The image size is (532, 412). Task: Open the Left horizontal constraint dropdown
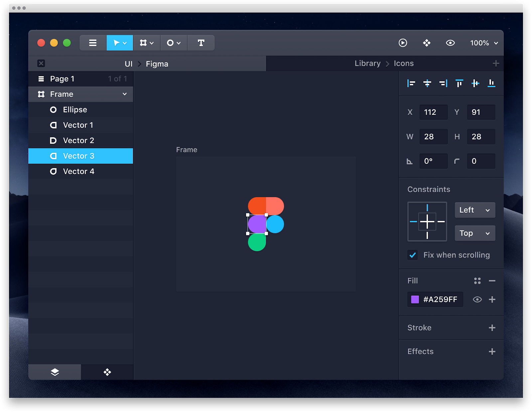tap(474, 210)
